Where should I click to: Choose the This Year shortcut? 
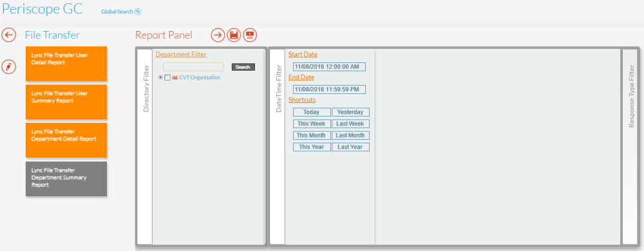coord(312,147)
